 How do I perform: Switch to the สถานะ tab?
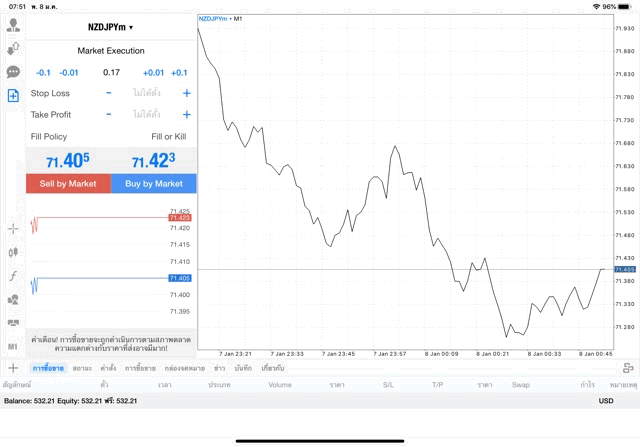[x=83, y=368]
